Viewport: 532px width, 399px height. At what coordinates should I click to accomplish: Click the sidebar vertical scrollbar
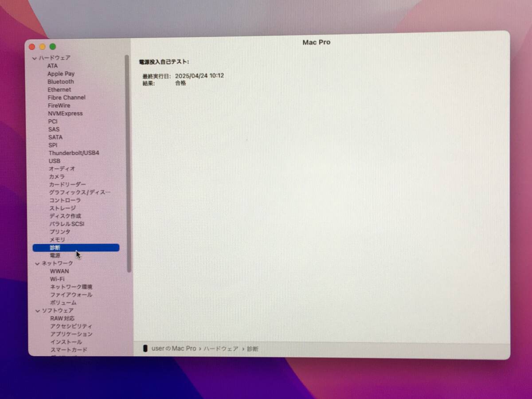pos(129,163)
